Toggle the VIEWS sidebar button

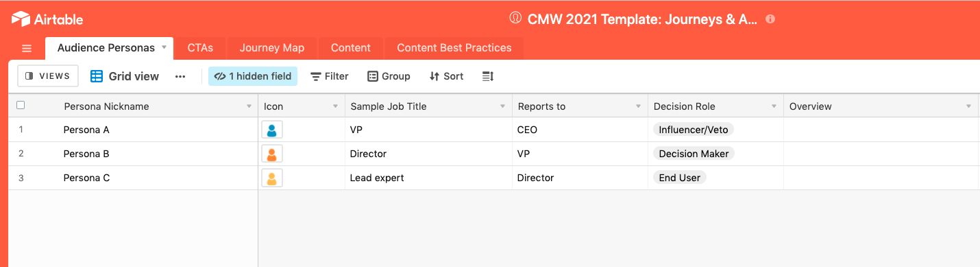pos(48,76)
